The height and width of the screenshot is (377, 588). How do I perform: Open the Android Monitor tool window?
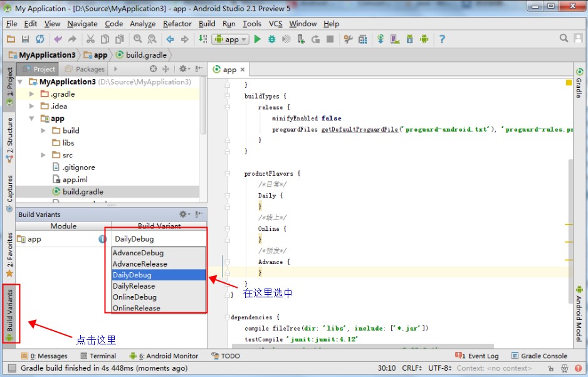(164, 356)
